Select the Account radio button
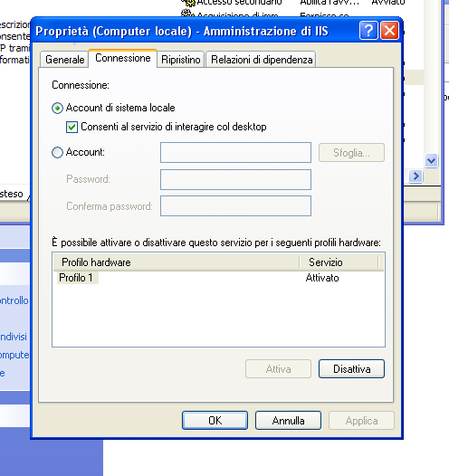 57,152
